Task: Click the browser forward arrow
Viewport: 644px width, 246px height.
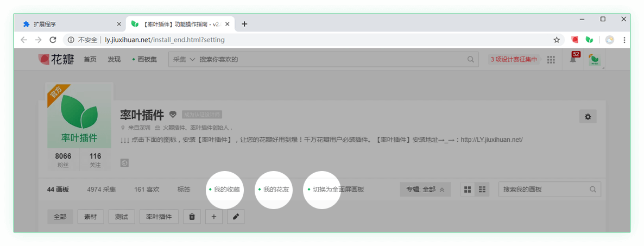Action: (x=38, y=40)
